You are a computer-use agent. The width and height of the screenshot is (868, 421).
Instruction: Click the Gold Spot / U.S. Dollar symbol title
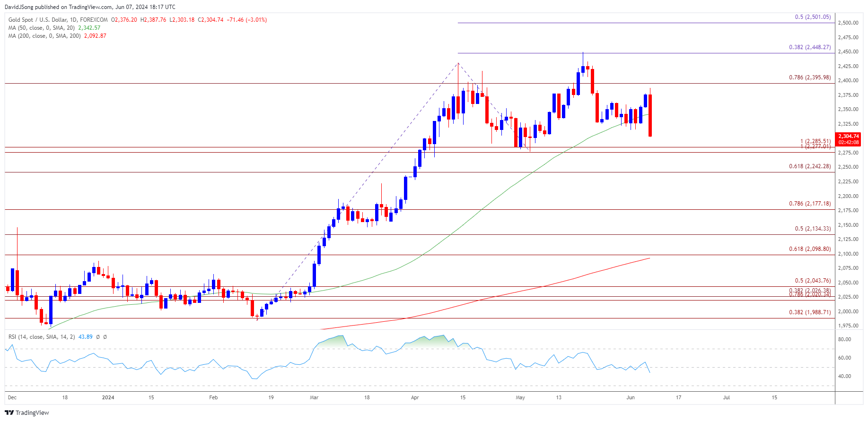click(58, 20)
